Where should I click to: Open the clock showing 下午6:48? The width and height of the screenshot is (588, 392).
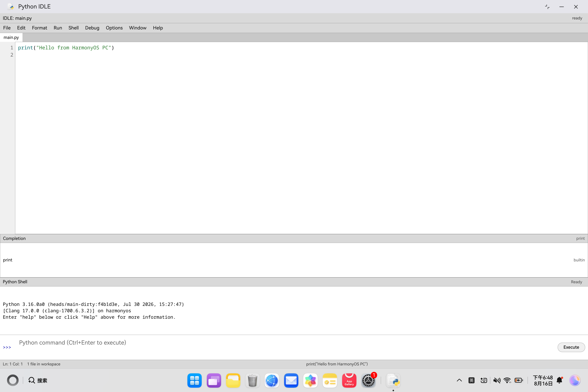(543, 381)
